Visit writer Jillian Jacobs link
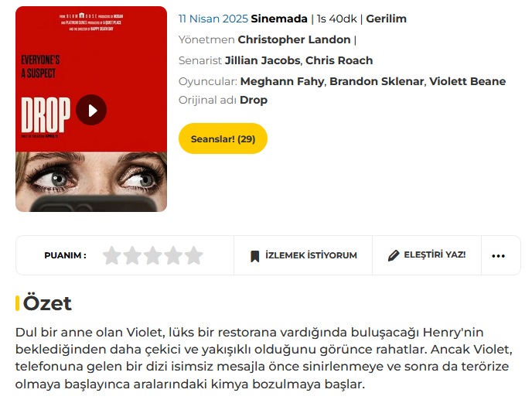Screen dimensions: 532x410 (263, 60)
